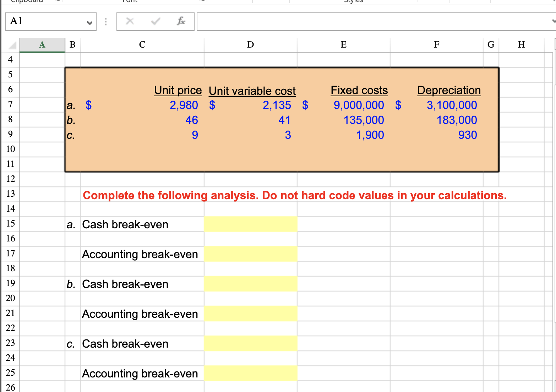Select the unit price cell showing 9
The width and height of the screenshot is (556, 392).
[x=142, y=135]
